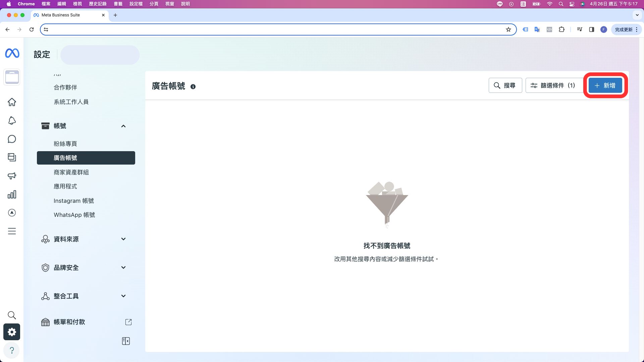This screenshot has width=644, height=362.
Task: Open all tools hamburger menu
Action: pyautogui.click(x=12, y=231)
